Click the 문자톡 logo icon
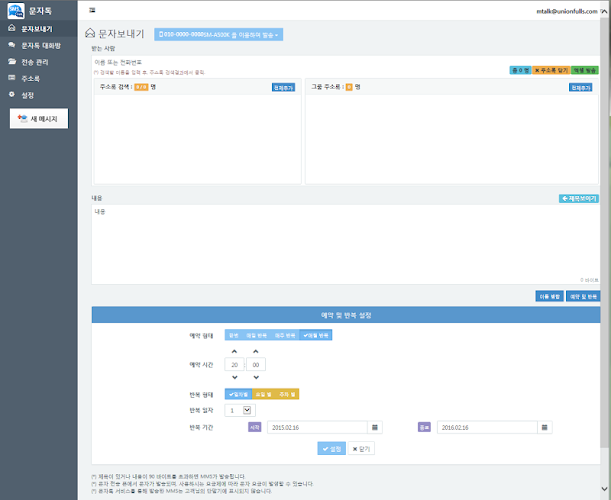The height and width of the screenshot is (500, 611). (x=16, y=11)
